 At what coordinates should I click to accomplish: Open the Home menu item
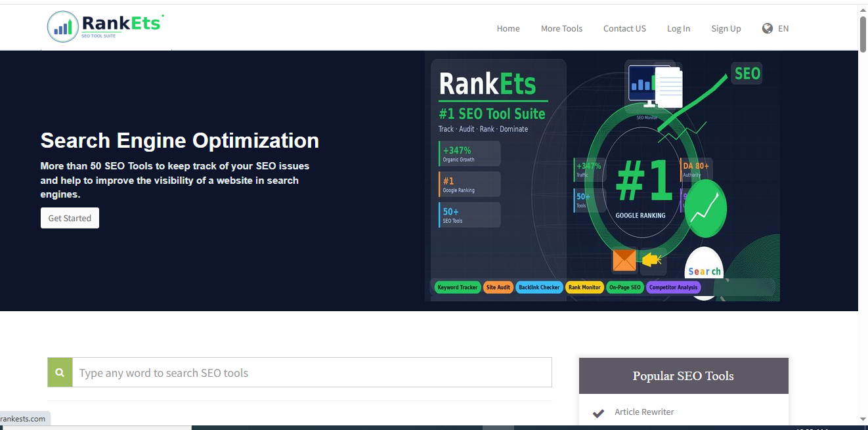[508, 28]
